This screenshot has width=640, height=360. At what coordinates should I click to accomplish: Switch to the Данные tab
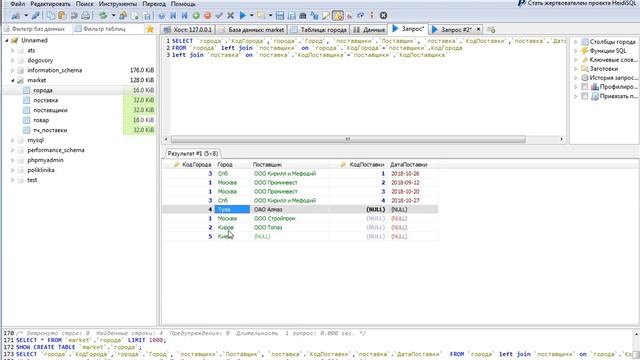coord(369,30)
